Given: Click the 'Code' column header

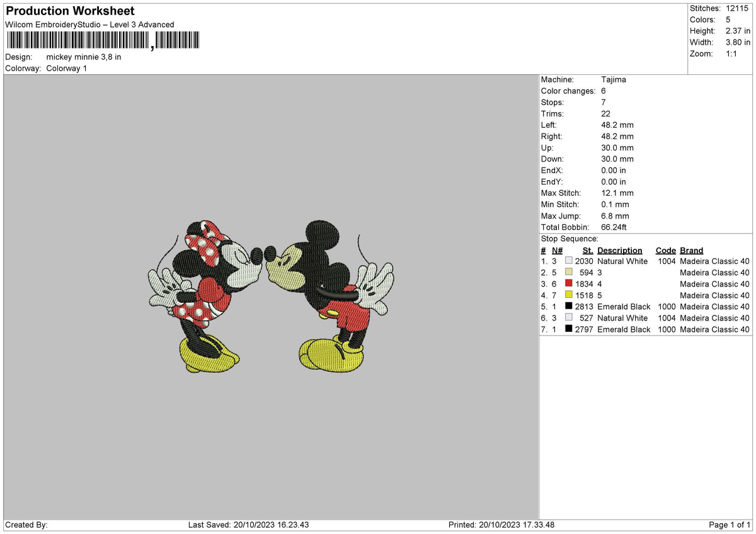Looking at the screenshot, I should [666, 250].
